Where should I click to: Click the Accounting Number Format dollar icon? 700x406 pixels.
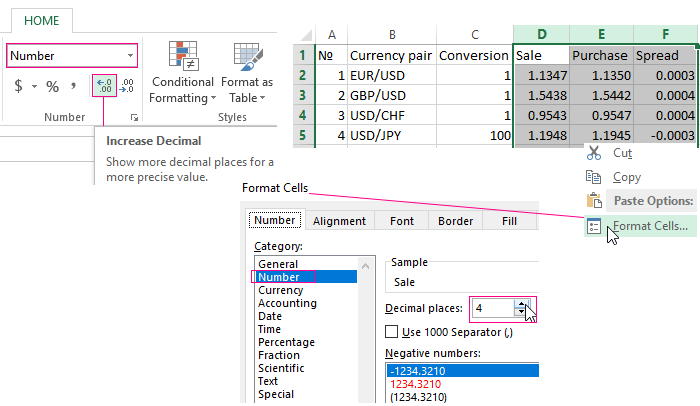tap(18, 87)
